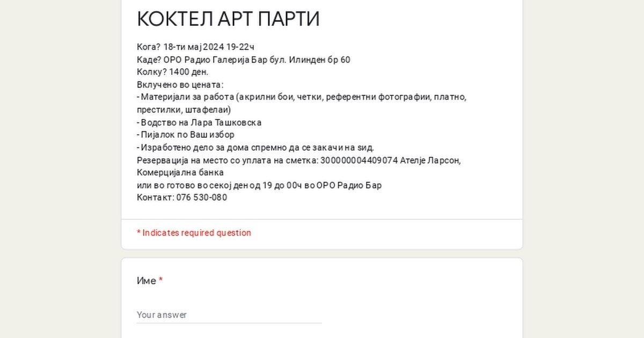This screenshot has height=338, width=644.
Task: Click the "Изработено дело за дома" line
Action: 255,148
